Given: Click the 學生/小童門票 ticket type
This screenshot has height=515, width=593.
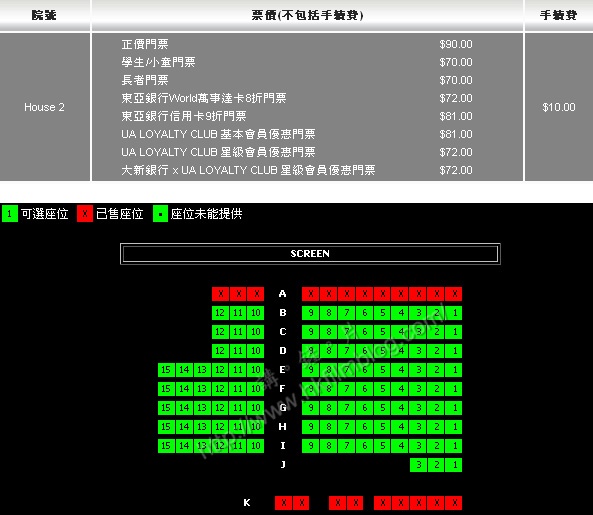Looking at the screenshot, I should (158, 62).
